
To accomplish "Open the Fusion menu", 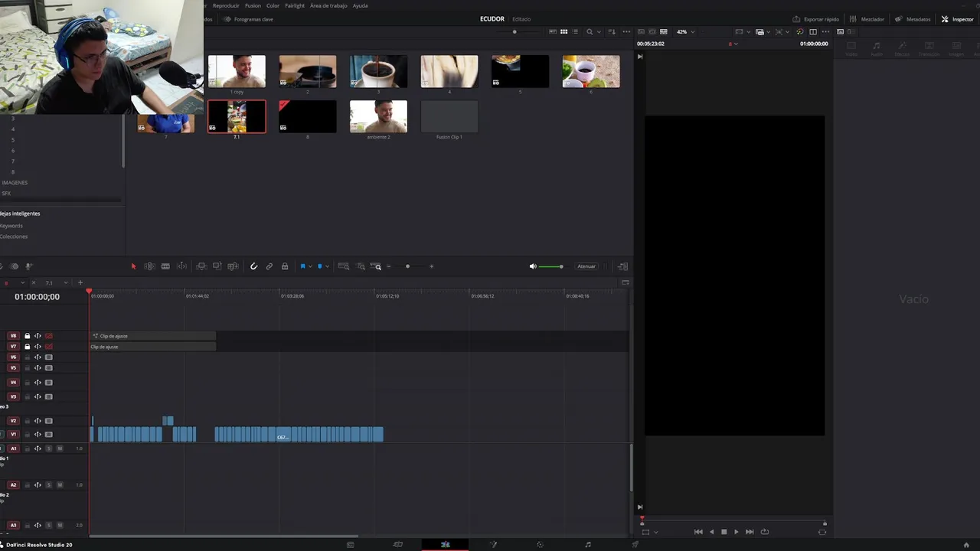I will [x=253, y=5].
